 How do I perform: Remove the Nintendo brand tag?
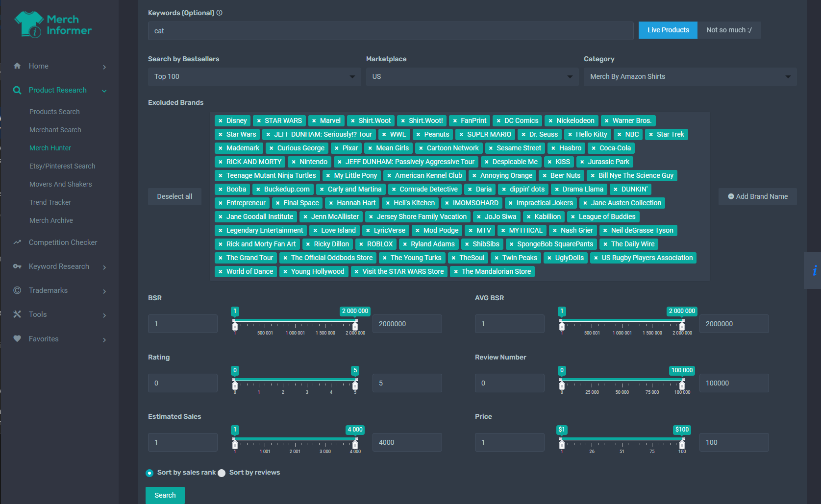pyautogui.click(x=294, y=162)
